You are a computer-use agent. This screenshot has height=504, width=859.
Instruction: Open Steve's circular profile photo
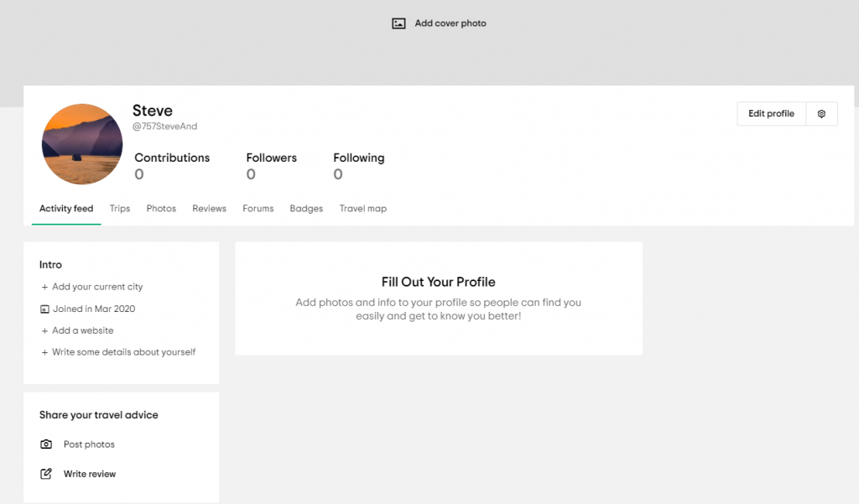(82, 144)
